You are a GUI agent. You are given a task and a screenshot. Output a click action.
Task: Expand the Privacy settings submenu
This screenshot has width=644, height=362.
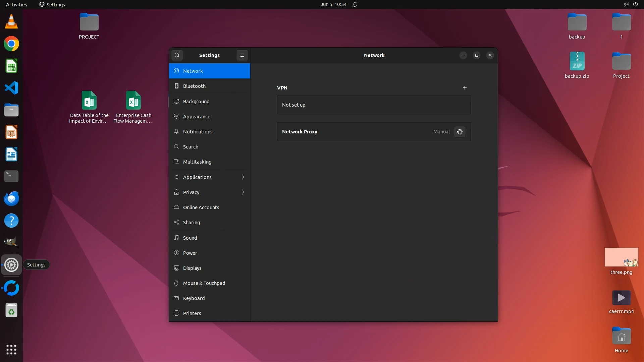pos(243,192)
